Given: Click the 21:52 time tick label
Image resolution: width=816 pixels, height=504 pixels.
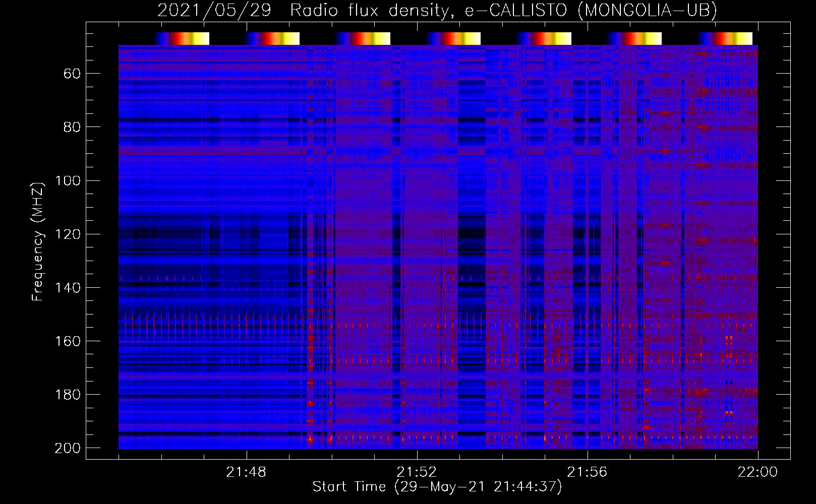Looking at the screenshot, I should (417, 472).
